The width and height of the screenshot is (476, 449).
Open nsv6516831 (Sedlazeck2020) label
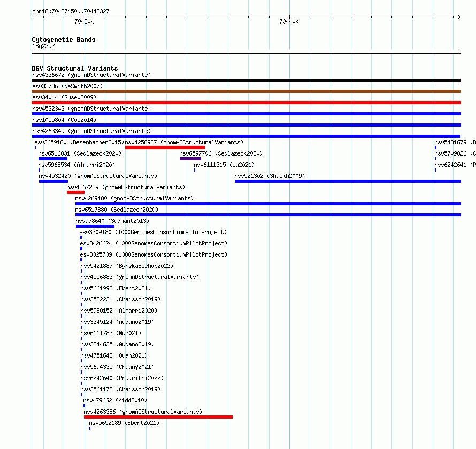(x=80, y=153)
